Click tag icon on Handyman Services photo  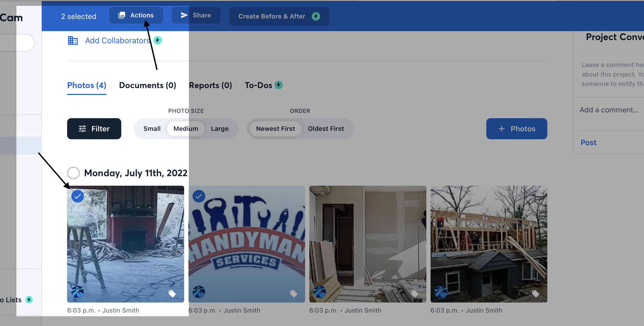[x=293, y=293]
